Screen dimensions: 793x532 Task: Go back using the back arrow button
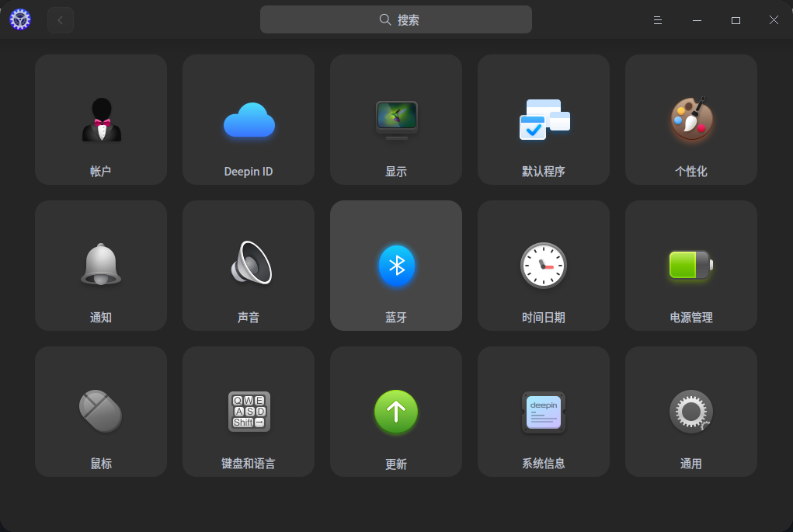[61, 20]
